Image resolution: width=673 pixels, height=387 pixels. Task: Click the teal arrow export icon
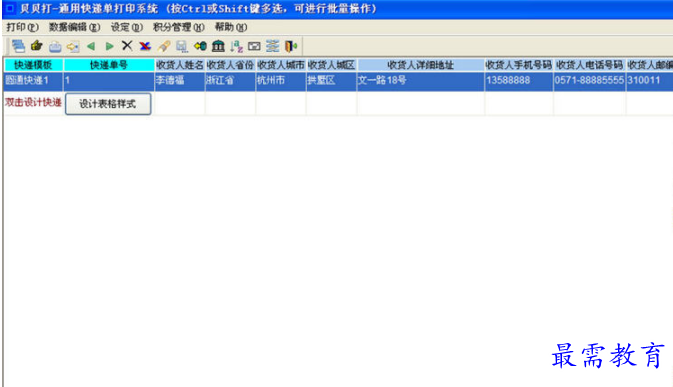point(200,45)
